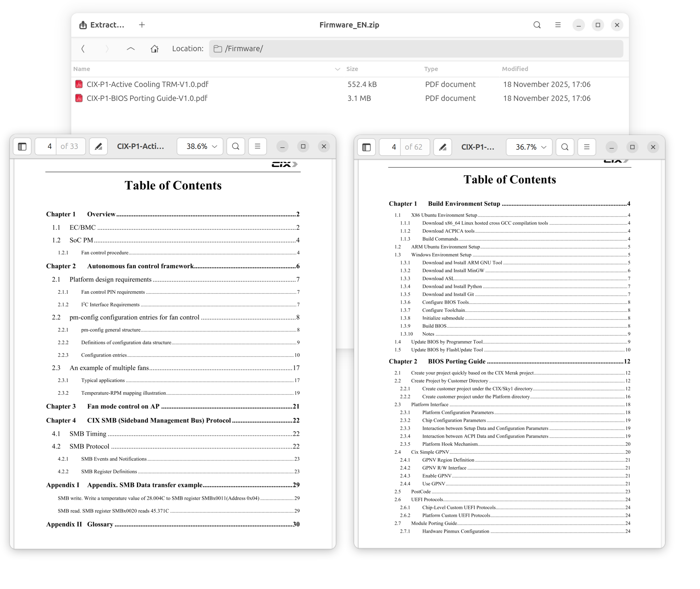
Task: Click the Extract button in archive manager
Action: coord(102,25)
